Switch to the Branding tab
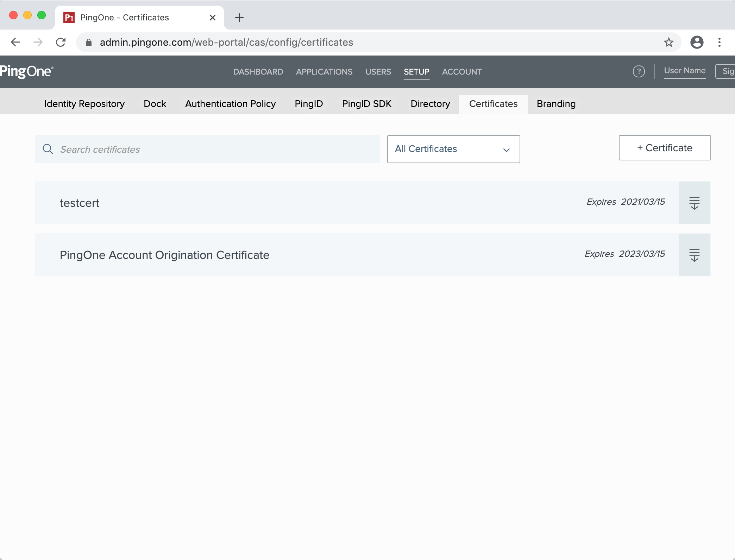The height and width of the screenshot is (560, 735). (556, 104)
